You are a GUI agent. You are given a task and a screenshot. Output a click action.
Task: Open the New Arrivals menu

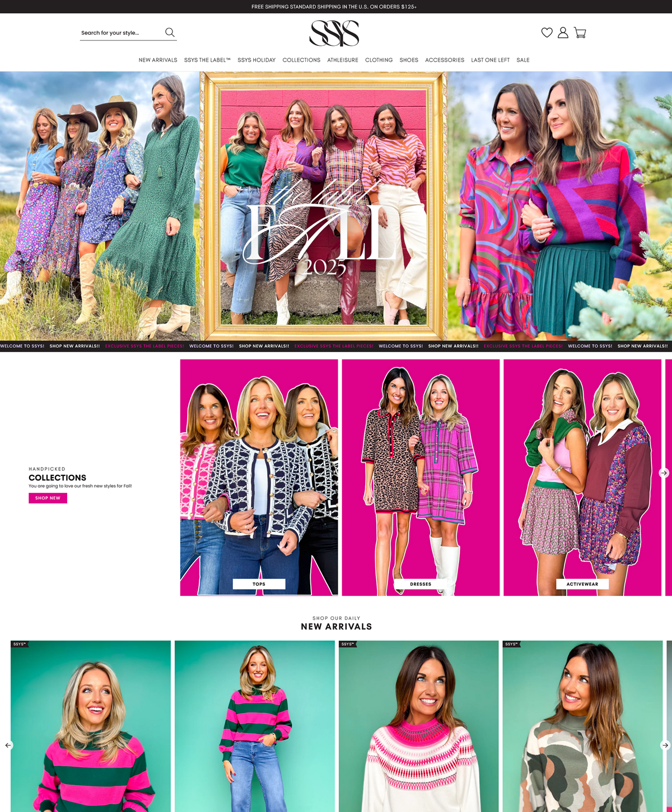158,60
